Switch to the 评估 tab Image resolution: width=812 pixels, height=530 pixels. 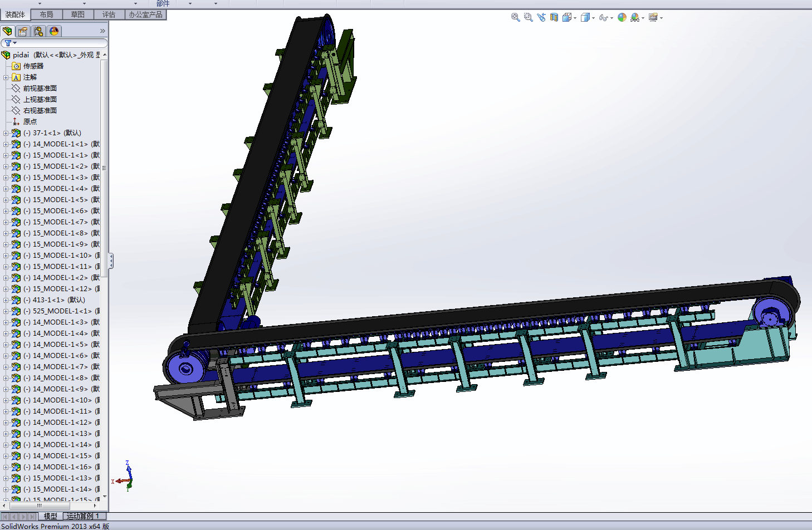point(109,14)
